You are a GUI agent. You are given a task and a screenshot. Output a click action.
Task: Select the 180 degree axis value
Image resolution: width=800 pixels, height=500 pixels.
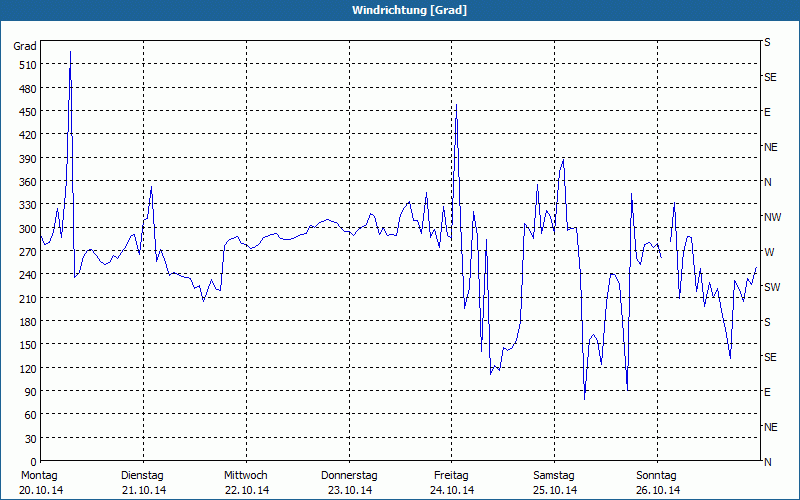point(28,322)
